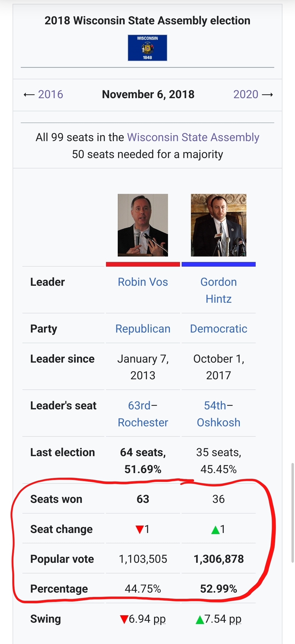Go to the 2020 election link
Viewport: 295px width, 644px height.
[x=246, y=94]
